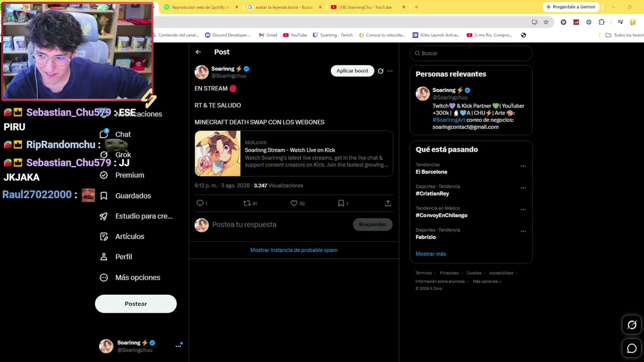Open Guardados in the sidebar
This screenshot has height=362, width=644.
[126, 196]
